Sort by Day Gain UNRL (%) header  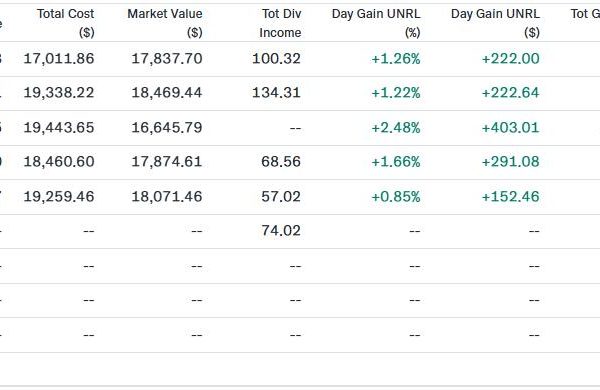point(376,23)
